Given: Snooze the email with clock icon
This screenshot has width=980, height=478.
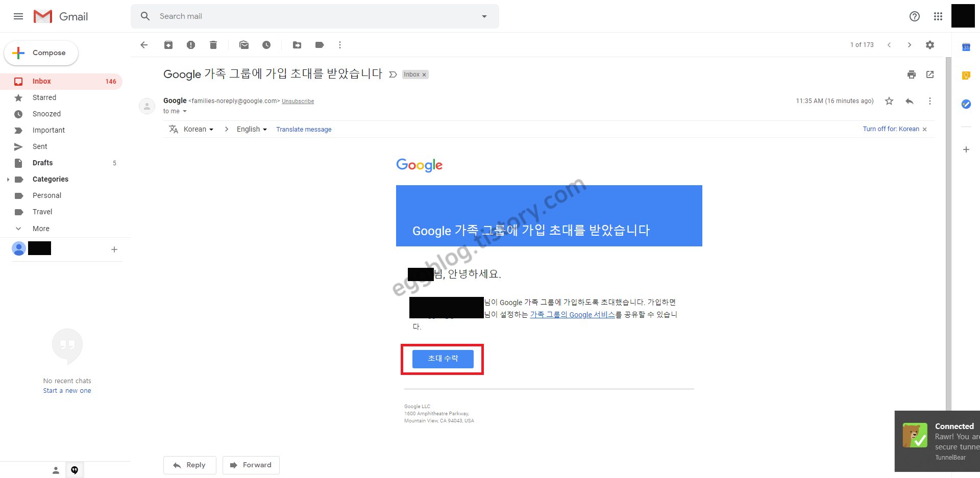Looking at the screenshot, I should pyautogui.click(x=266, y=45).
